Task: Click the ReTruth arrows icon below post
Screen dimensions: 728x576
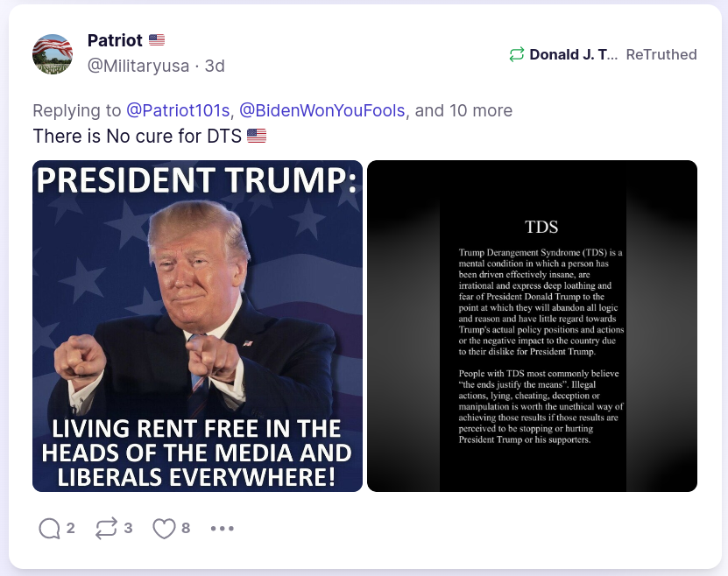Action: [106, 528]
